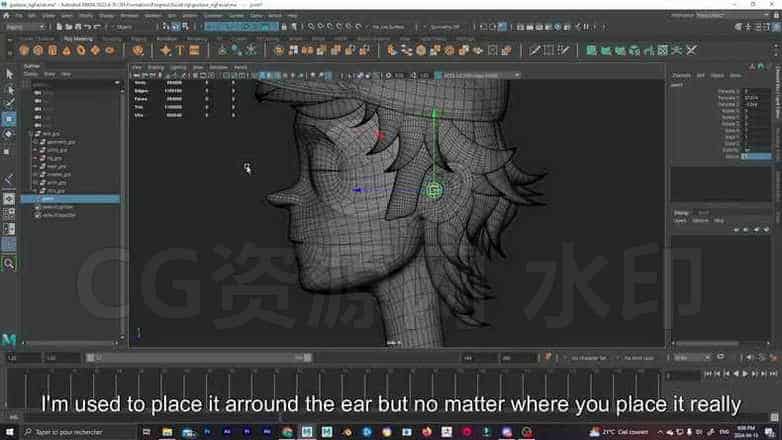The width and height of the screenshot is (782, 440).
Task: Click the New Scene icon on status line
Action: click(59, 27)
